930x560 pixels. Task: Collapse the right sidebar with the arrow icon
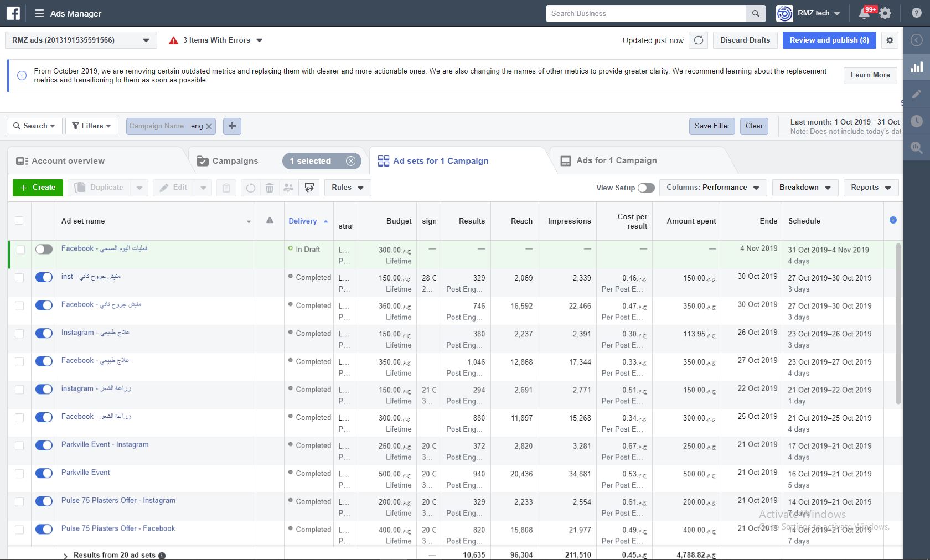(917, 40)
